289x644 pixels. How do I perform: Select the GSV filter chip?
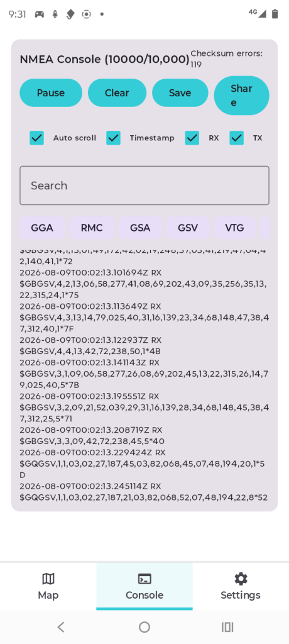[188, 228]
